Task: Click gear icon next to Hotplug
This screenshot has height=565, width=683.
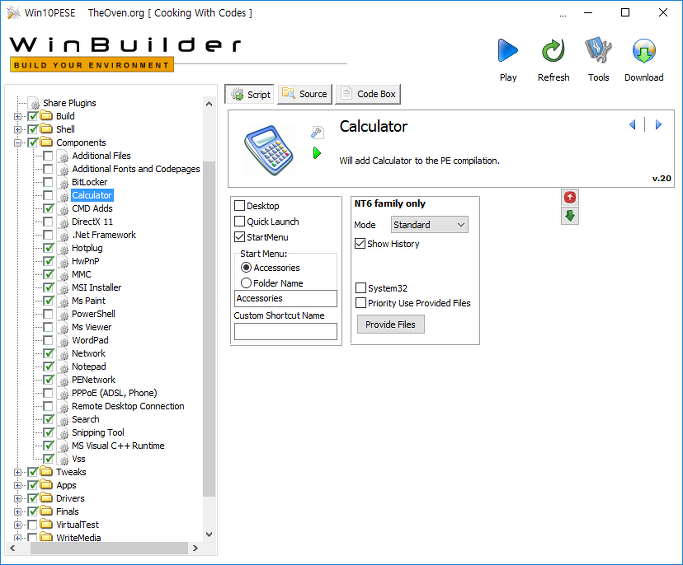Action: point(64,248)
